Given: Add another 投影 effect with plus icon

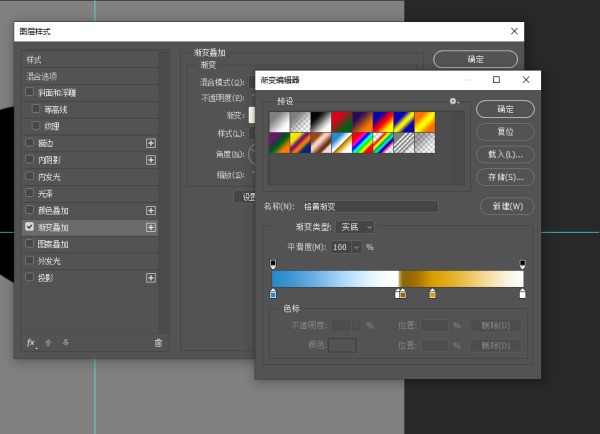Looking at the screenshot, I should click(x=151, y=278).
